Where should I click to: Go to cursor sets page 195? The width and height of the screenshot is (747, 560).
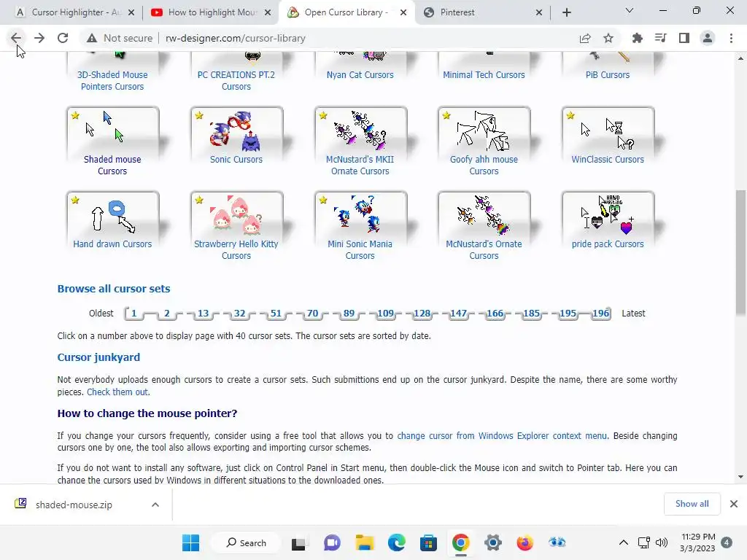568,314
